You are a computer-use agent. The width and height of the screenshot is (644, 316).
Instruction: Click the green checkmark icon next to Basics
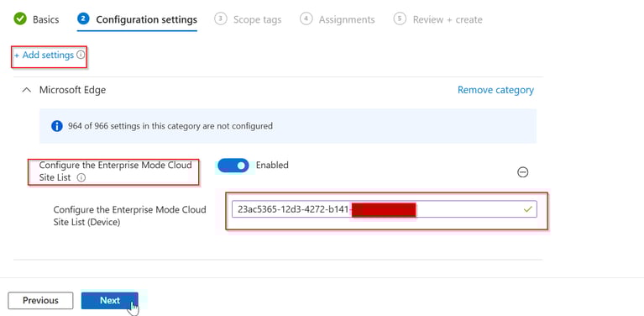point(20,18)
